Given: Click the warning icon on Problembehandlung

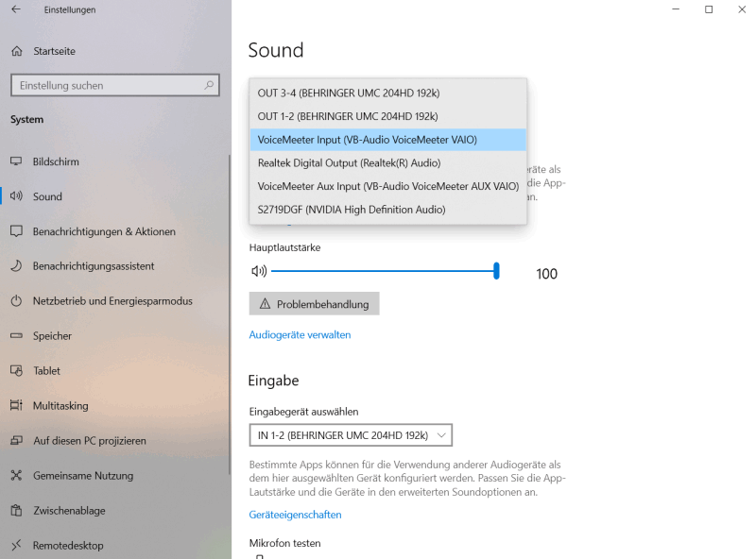Looking at the screenshot, I should 265,304.
